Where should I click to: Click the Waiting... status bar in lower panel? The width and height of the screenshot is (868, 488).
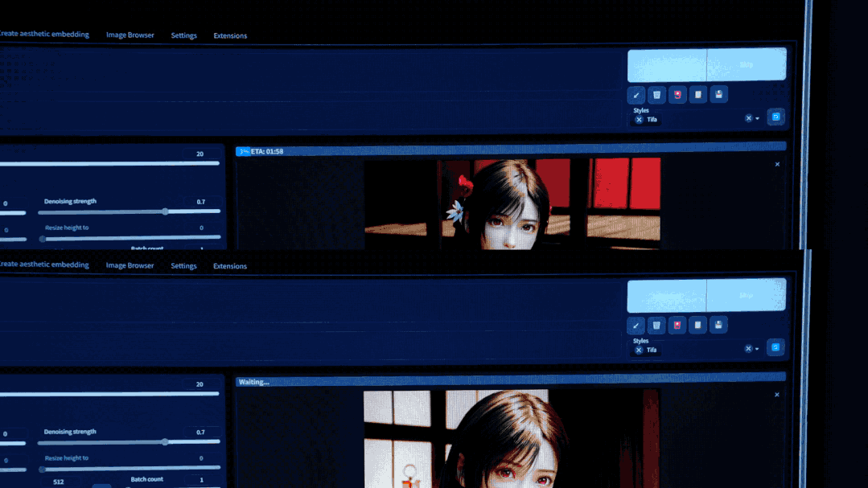[511, 381]
